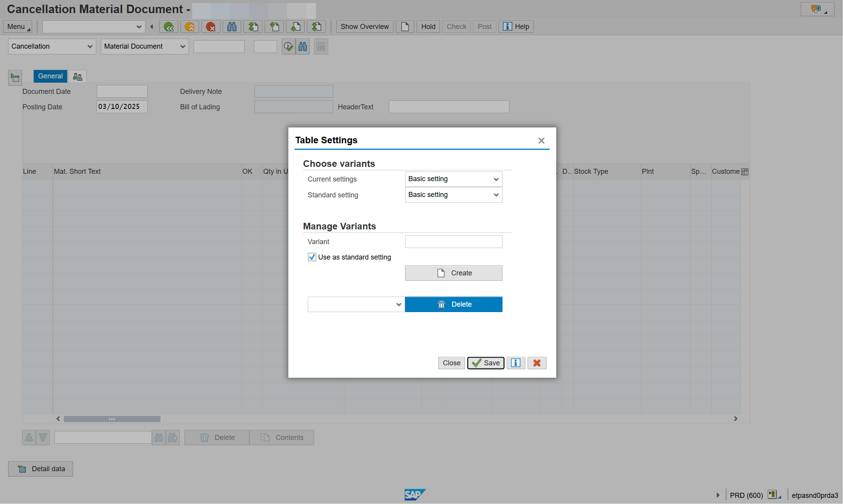Select the General tab
The height and width of the screenshot is (504, 843).
click(50, 76)
